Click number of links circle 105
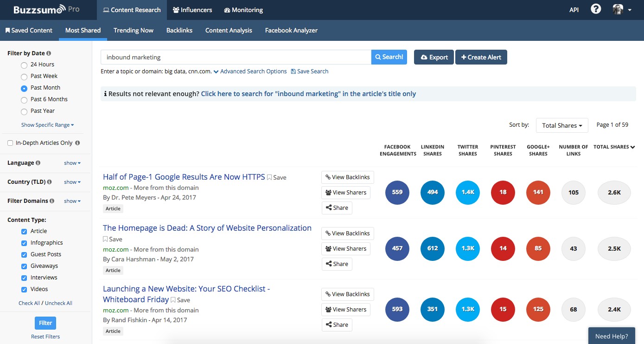This screenshot has width=644, height=344. click(574, 192)
